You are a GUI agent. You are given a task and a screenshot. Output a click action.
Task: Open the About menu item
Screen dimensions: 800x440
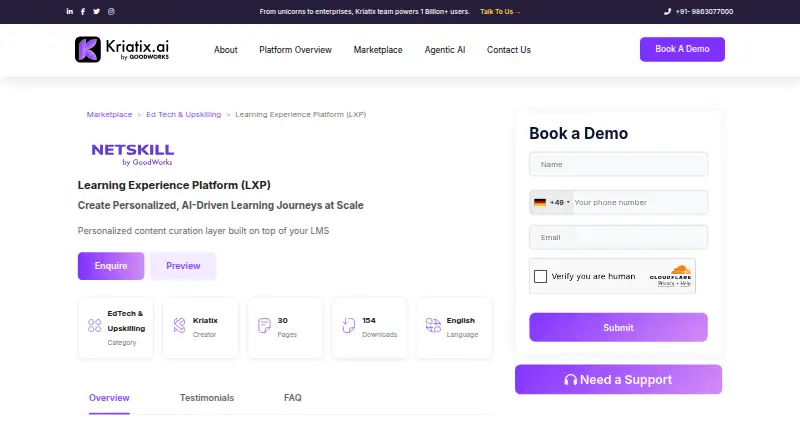(x=226, y=50)
